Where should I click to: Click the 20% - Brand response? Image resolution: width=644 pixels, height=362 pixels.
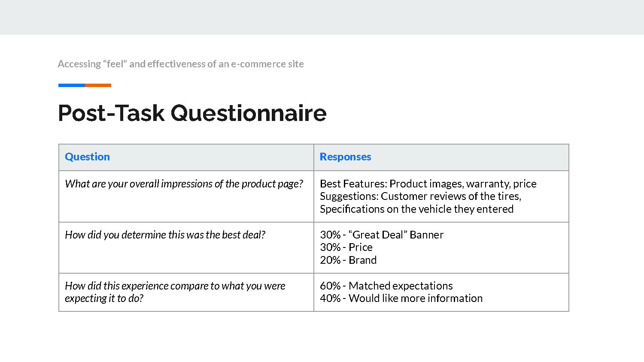348,260
